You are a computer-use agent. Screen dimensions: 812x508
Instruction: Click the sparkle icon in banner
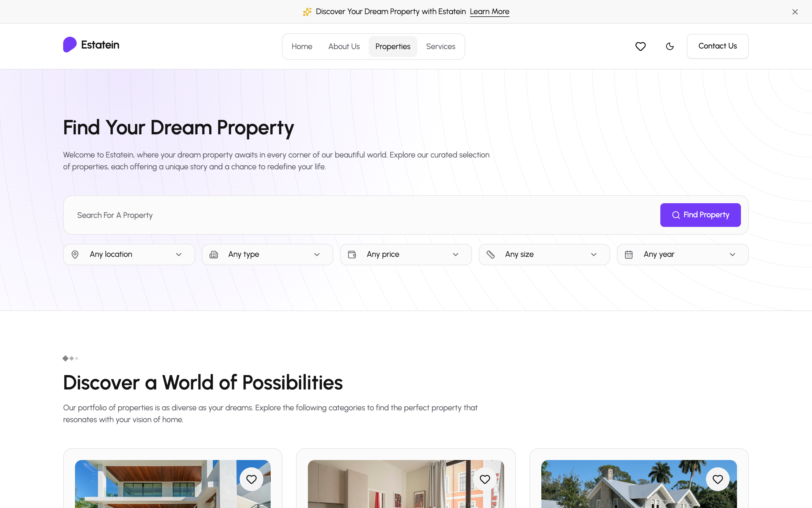tap(307, 12)
